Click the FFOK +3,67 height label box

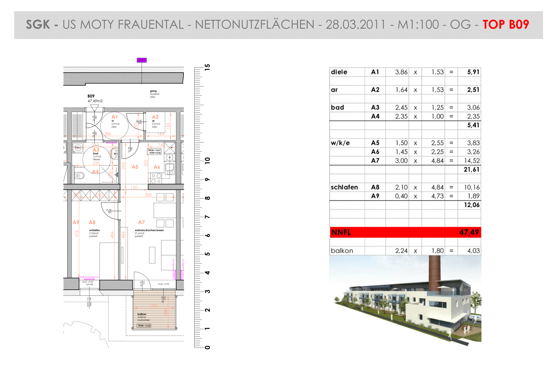pos(154,152)
